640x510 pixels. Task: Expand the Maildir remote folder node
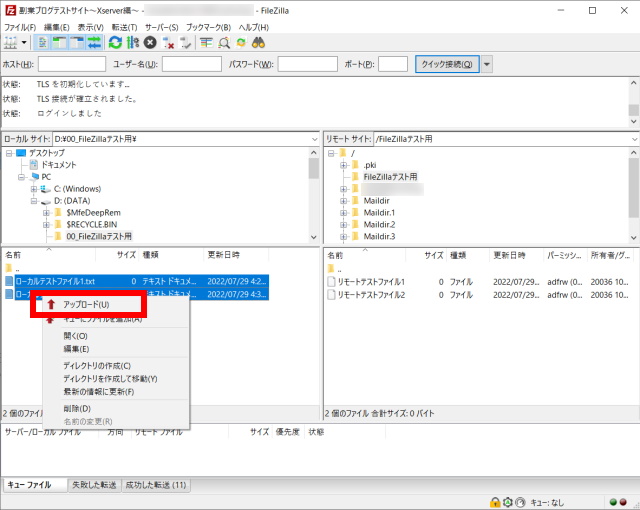click(x=343, y=200)
